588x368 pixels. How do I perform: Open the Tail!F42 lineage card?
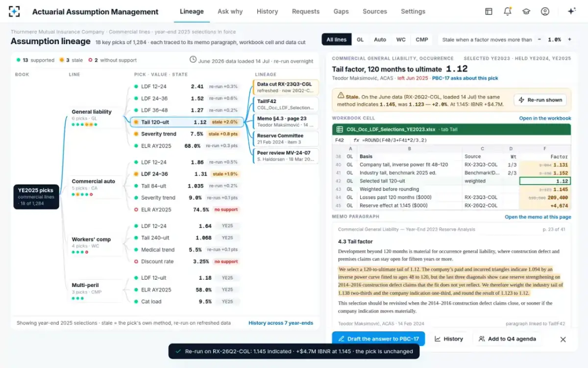[286, 105]
